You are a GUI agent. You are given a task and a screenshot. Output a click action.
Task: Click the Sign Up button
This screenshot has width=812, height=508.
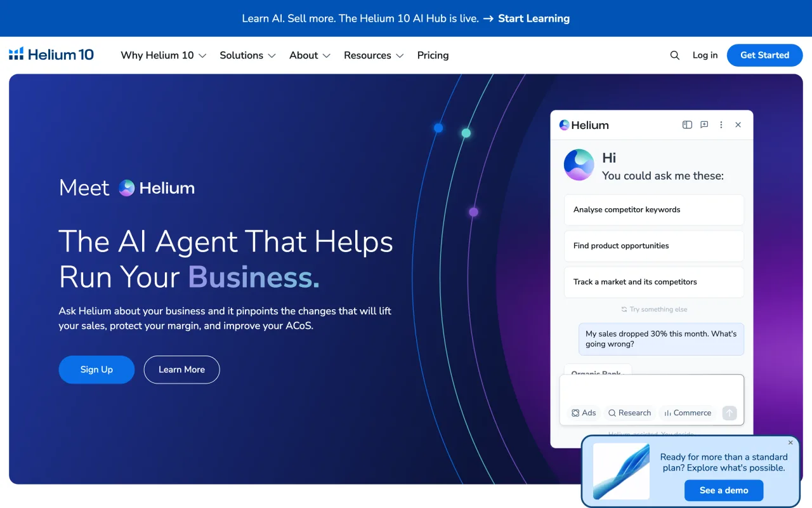pyautogui.click(x=96, y=370)
